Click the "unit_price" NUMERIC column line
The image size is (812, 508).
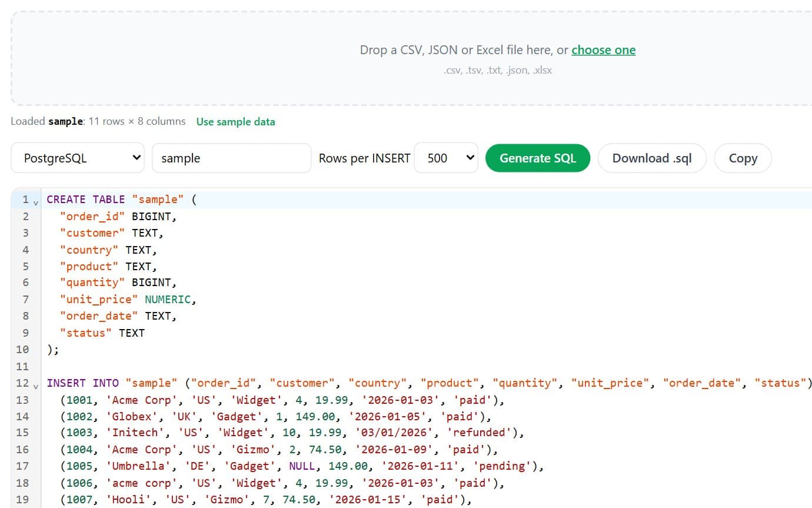(x=128, y=299)
